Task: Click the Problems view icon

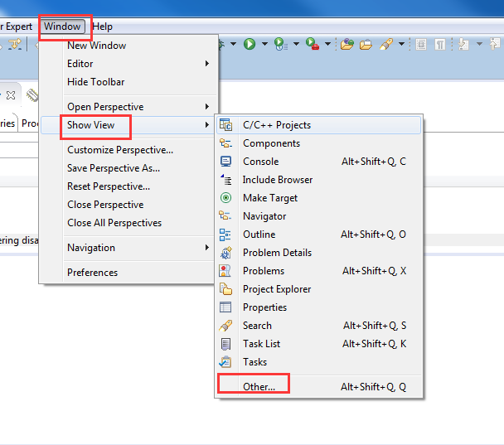Action: tap(225, 270)
